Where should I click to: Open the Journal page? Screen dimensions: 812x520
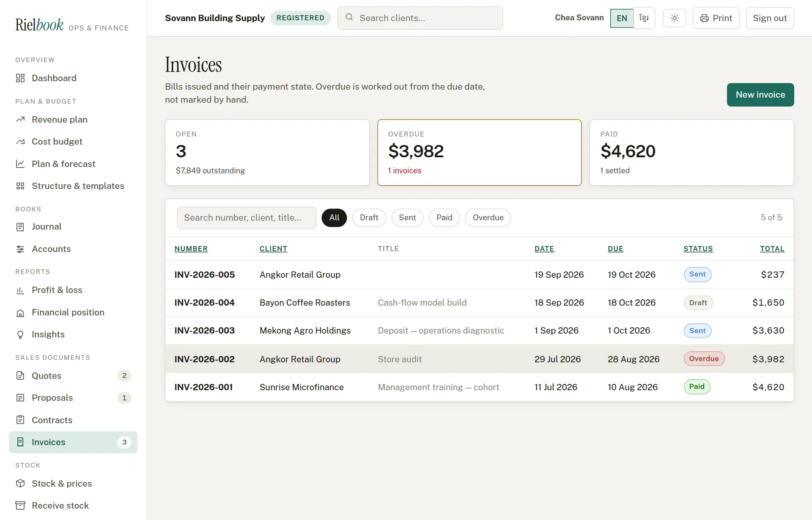pyautogui.click(x=73, y=227)
